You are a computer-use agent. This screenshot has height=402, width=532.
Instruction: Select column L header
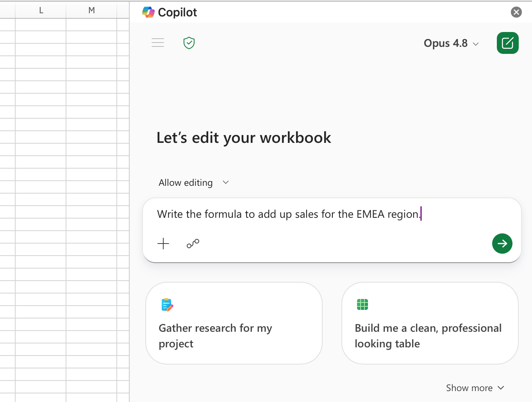(41, 11)
